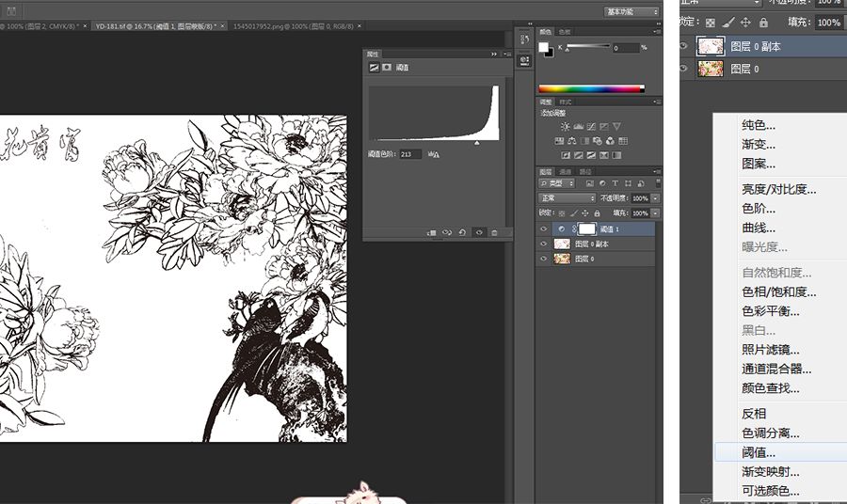The height and width of the screenshot is (504, 847).
Task: Hide 图层 0 in small Layers panel
Action: click(x=543, y=259)
